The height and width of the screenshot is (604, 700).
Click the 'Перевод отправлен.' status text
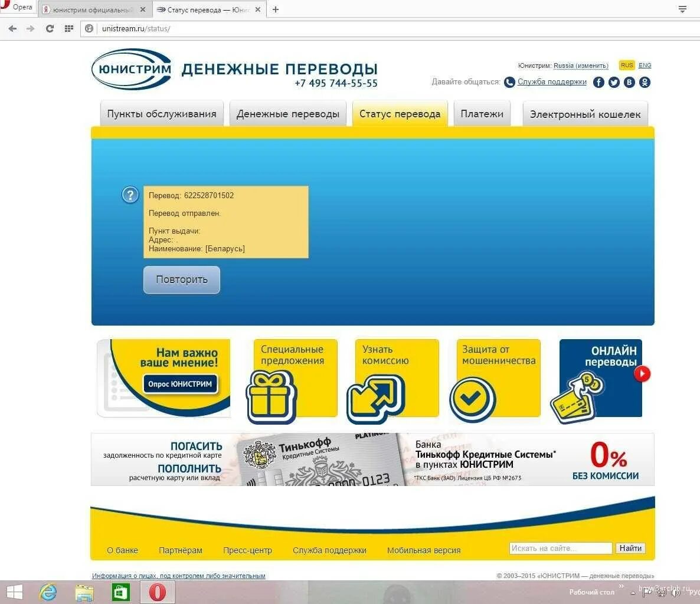pyautogui.click(x=184, y=214)
